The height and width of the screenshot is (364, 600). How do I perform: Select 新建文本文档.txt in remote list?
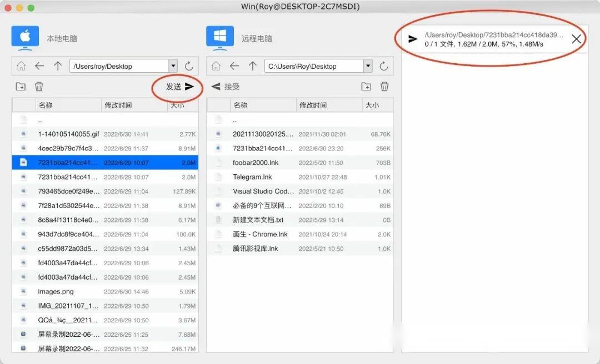[256, 220]
